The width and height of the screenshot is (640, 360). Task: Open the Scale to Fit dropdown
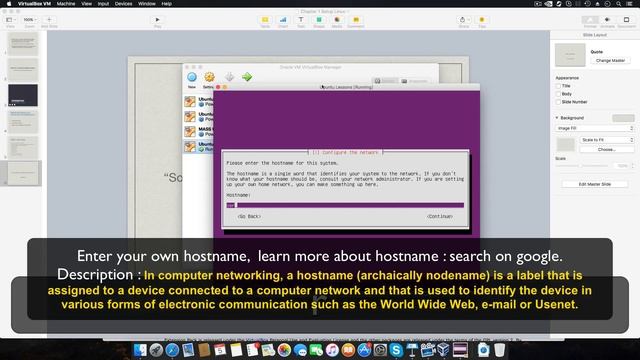pyautogui.click(x=607, y=140)
